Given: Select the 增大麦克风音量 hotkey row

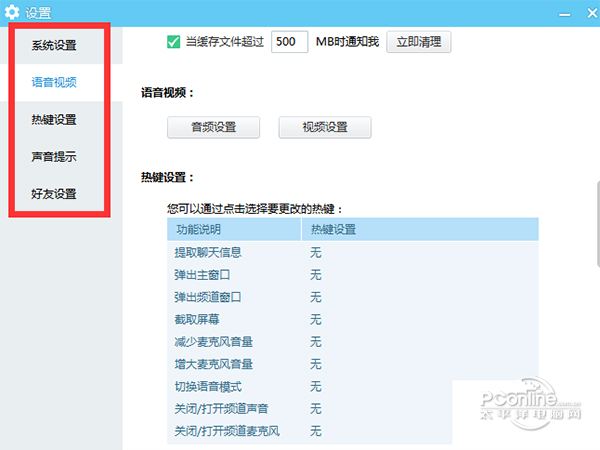Looking at the screenshot, I should 353,364.
